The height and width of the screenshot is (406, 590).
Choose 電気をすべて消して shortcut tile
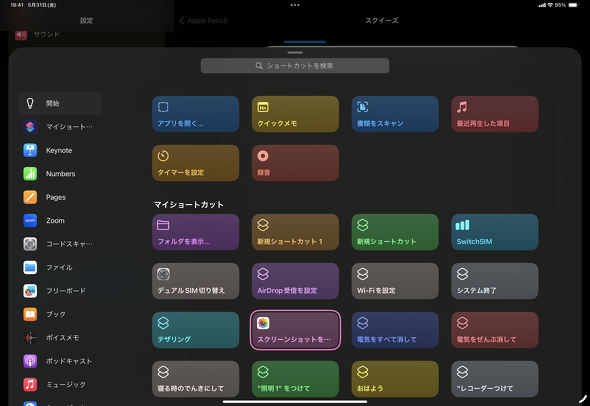point(395,330)
